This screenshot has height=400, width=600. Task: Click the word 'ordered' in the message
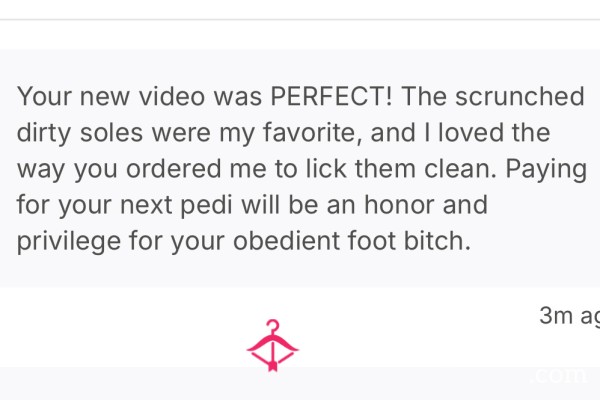pyautogui.click(x=174, y=168)
